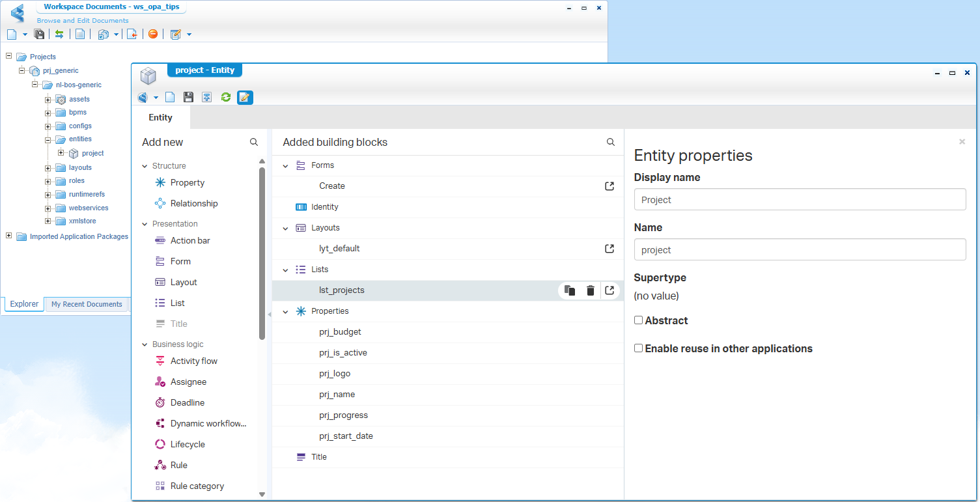Add a Lifecycle building block
This screenshot has height=502, width=980.
click(188, 445)
